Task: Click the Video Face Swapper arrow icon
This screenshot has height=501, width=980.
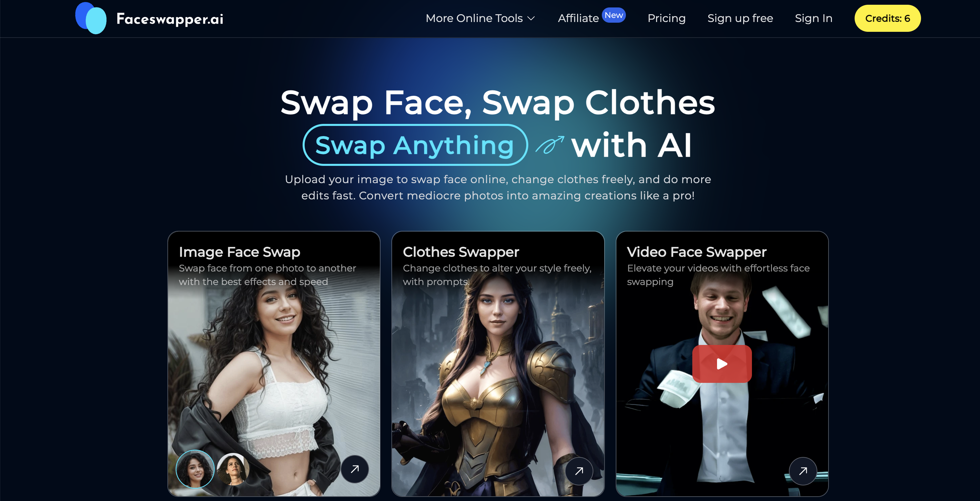Action: click(x=803, y=470)
